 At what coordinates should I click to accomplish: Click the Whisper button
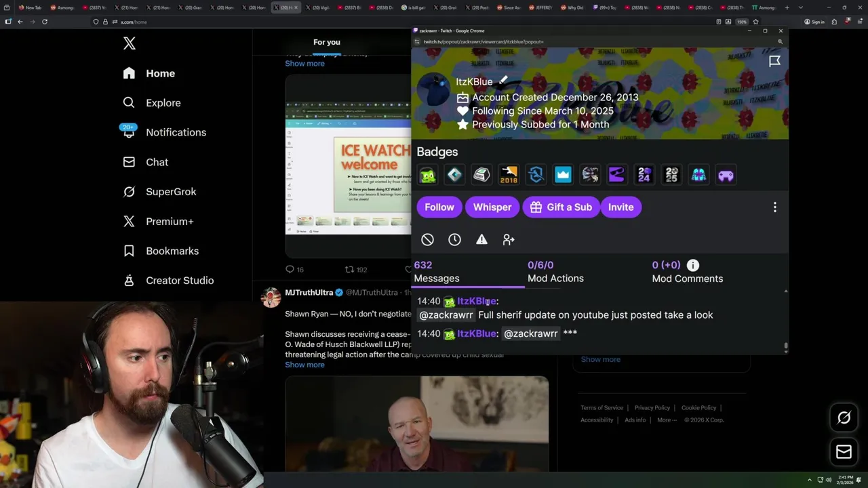click(492, 207)
